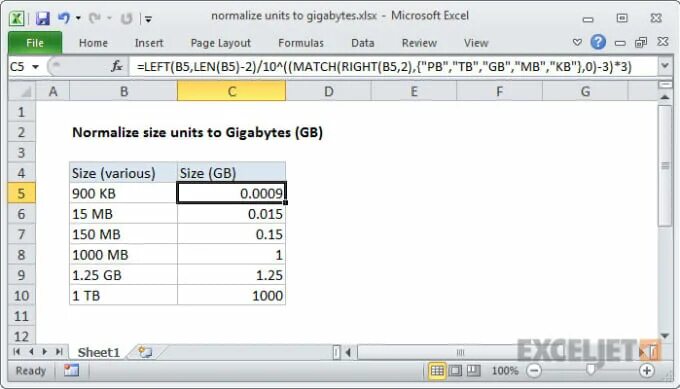Click the zoom slider handle

tap(590, 370)
